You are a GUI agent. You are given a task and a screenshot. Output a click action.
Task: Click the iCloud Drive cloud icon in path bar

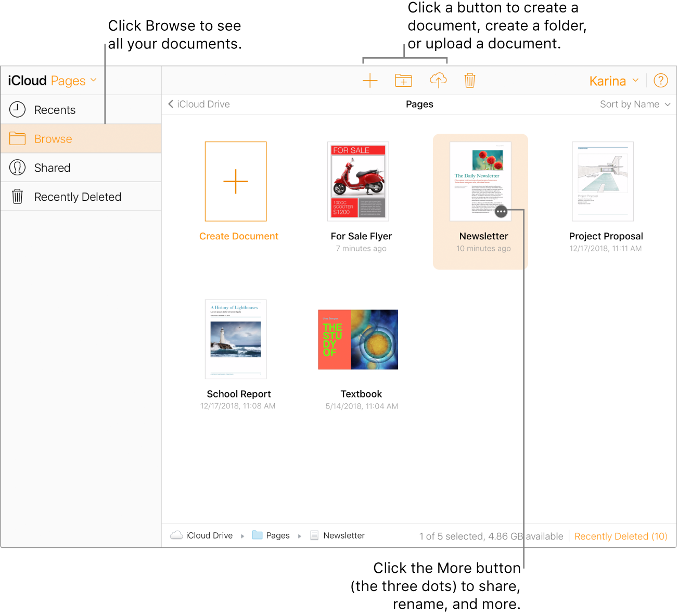[177, 535]
